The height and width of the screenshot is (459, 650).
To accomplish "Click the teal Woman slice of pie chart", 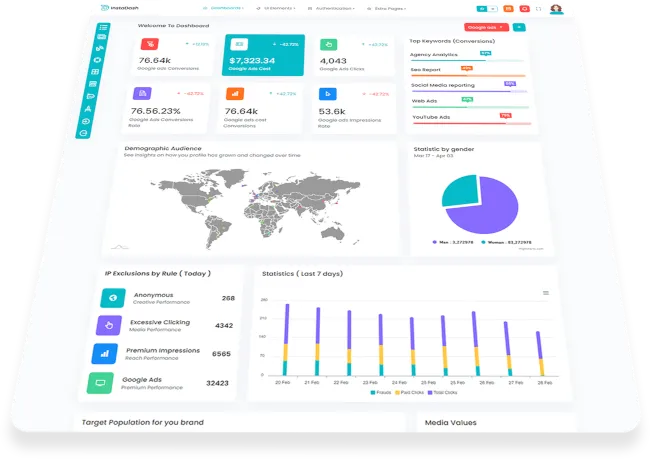I will coord(459,191).
